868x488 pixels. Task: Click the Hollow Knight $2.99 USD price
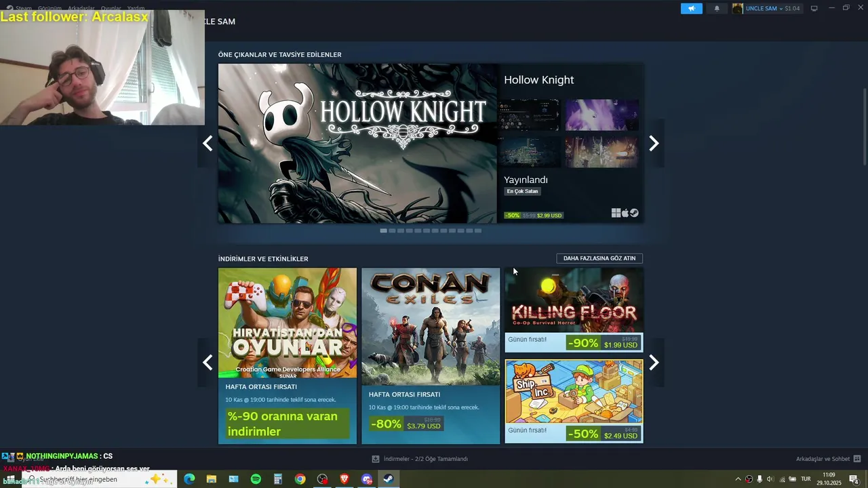tap(549, 216)
